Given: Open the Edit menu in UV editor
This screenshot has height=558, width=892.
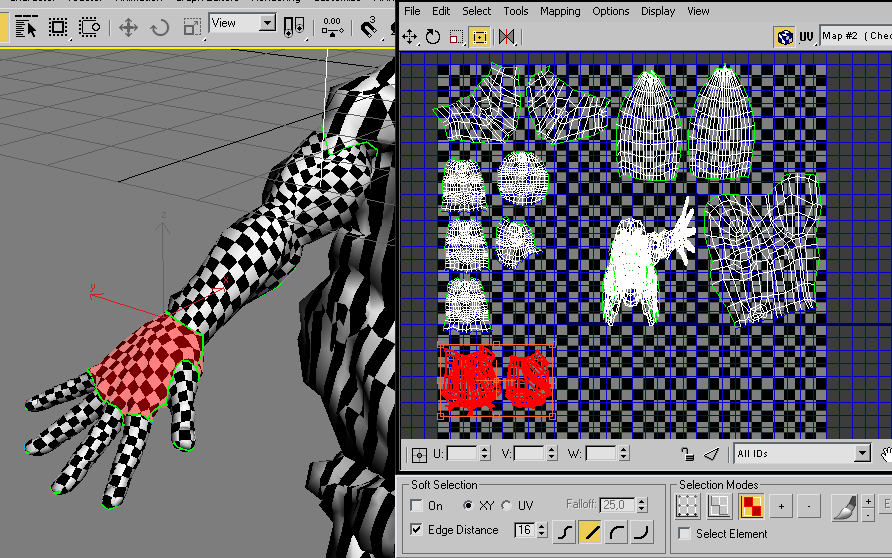Looking at the screenshot, I should pos(441,11).
